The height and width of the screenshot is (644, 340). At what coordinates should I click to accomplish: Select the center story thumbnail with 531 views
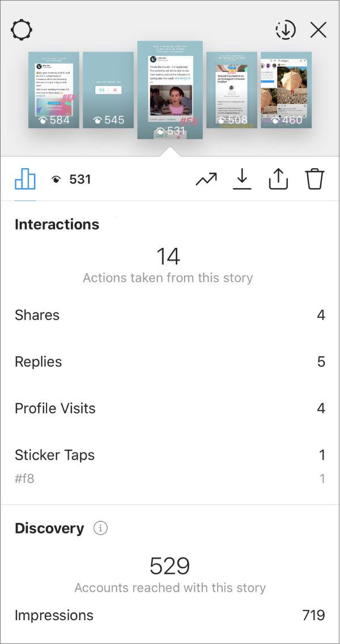[170, 90]
